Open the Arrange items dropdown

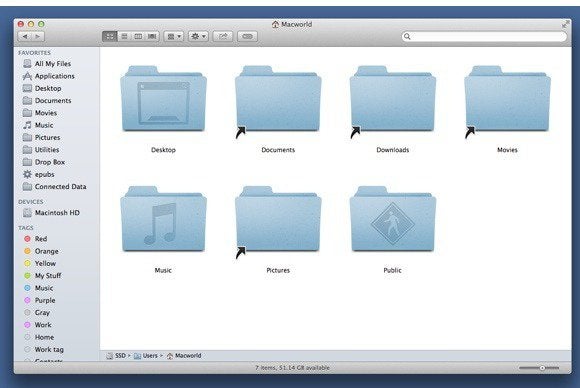(x=173, y=36)
